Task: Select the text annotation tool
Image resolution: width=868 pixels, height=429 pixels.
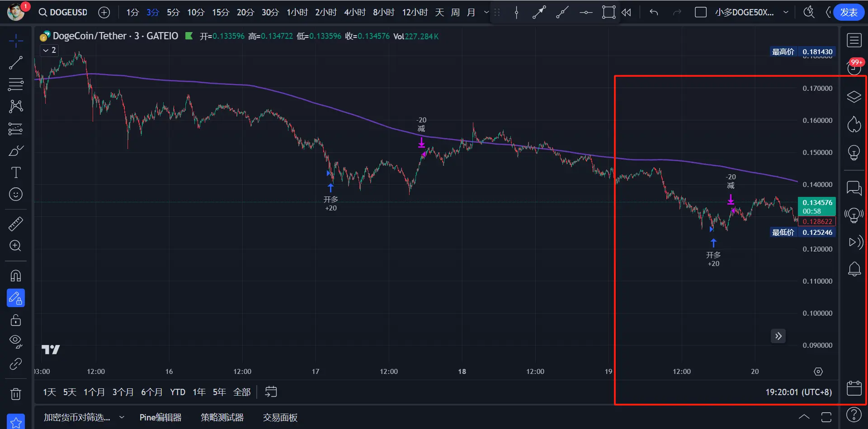Action: pyautogui.click(x=16, y=172)
